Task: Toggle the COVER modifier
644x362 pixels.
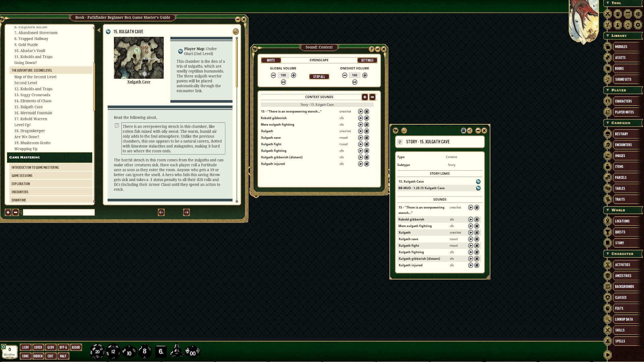Action: click(38, 347)
